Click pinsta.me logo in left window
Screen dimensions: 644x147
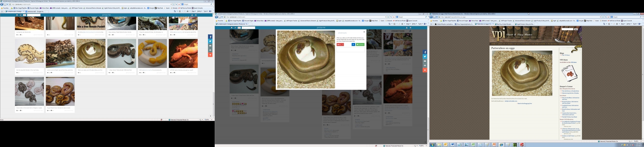click(x=106, y=15)
